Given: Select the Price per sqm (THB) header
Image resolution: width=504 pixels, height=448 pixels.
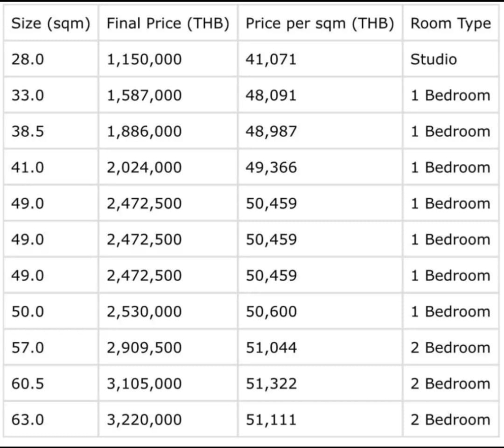Looking at the screenshot, I should tap(320, 24).
